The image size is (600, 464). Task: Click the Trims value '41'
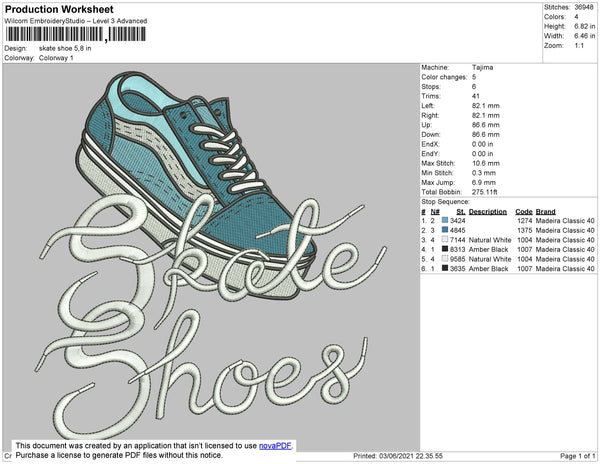[x=476, y=96]
